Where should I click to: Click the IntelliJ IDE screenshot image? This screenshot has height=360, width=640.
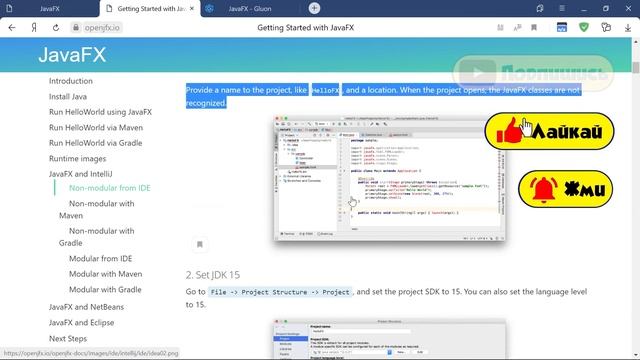click(x=389, y=178)
